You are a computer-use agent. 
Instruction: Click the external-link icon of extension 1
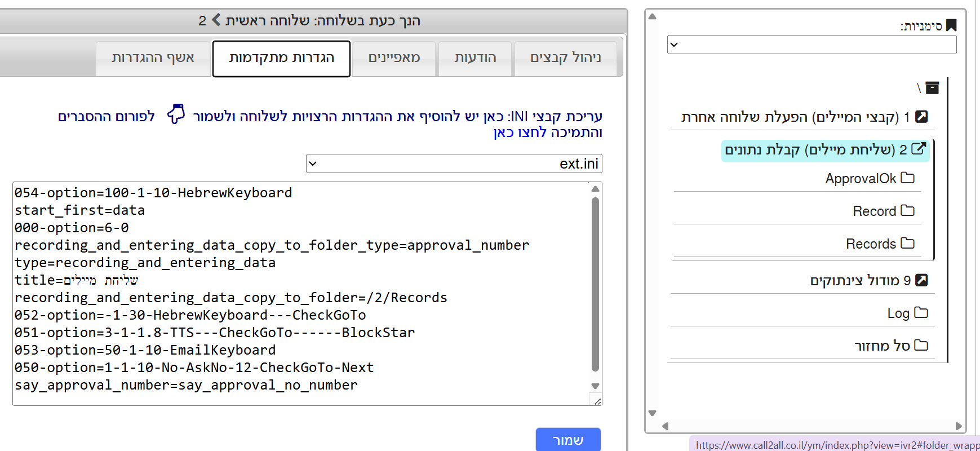pos(921,117)
